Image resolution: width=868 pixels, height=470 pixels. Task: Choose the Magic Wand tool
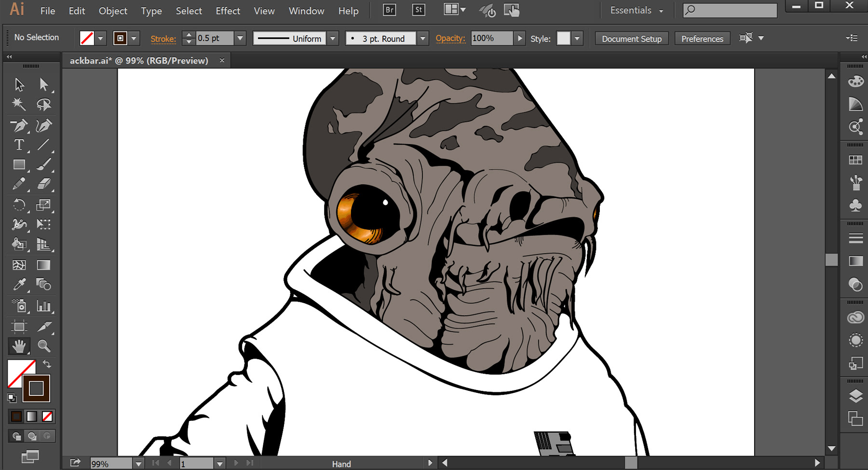[19, 104]
